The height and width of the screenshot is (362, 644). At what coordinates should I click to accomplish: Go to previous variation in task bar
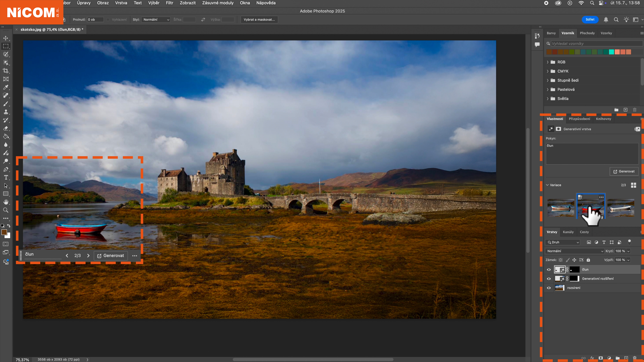coord(67,256)
